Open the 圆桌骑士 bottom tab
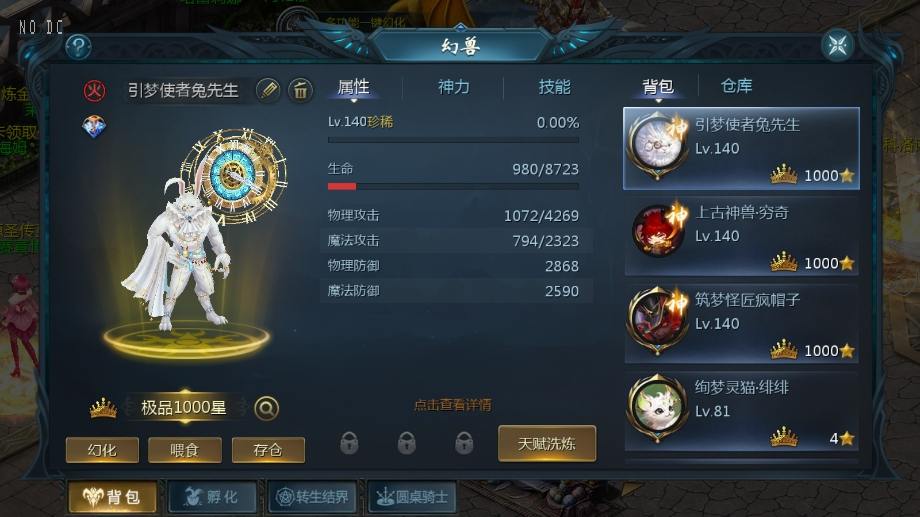Image resolution: width=920 pixels, height=517 pixels. 412,497
